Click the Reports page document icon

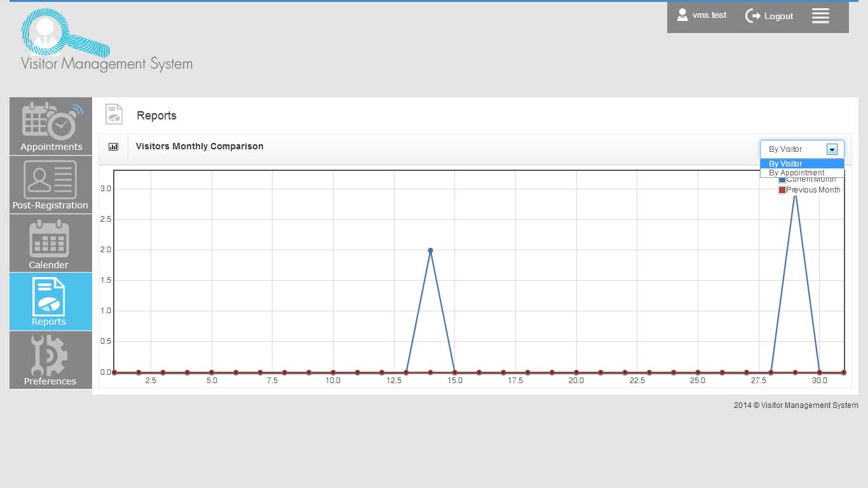click(x=114, y=115)
